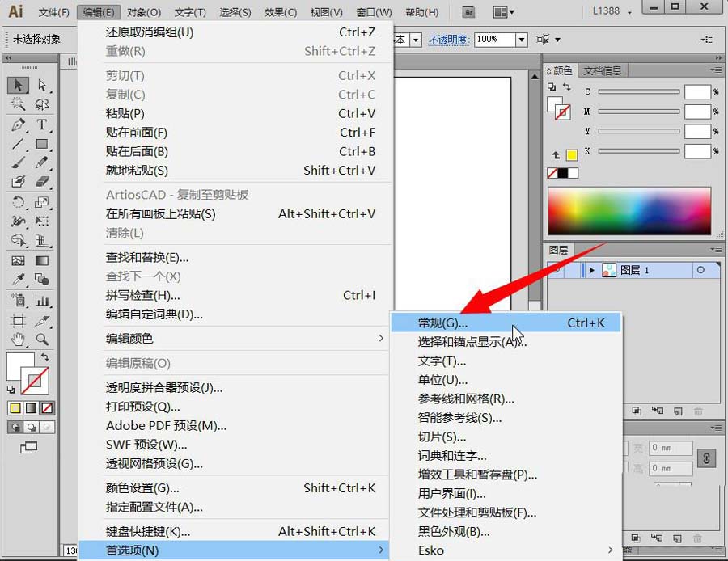The width and height of the screenshot is (728, 561).
Task: Open the 颜色 panel flyout menu
Action: [717, 68]
